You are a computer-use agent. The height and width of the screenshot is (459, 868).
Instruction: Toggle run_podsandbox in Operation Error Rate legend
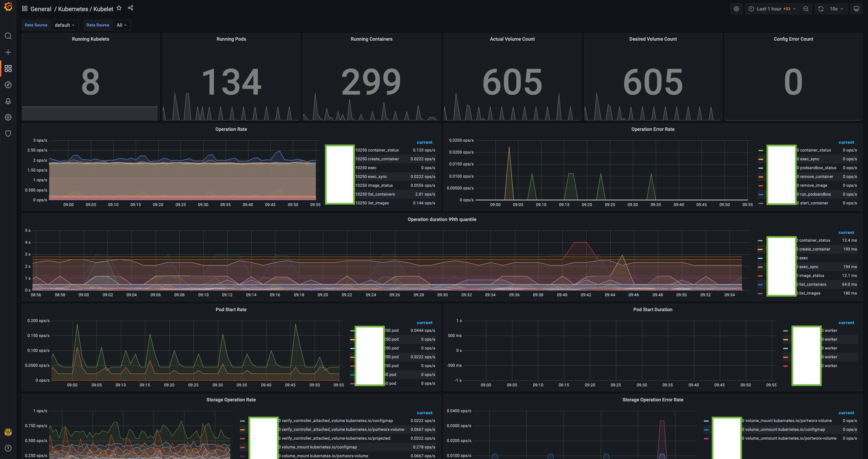click(814, 194)
